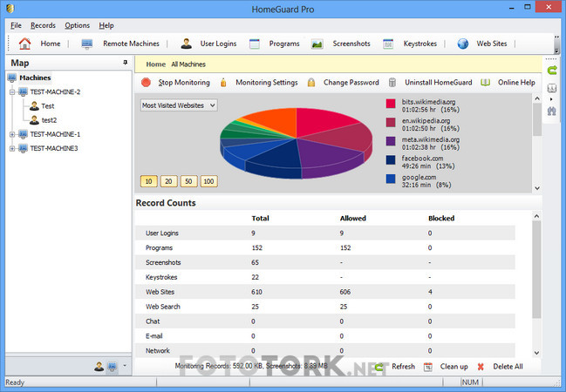
Task: Click the bits.wikimedia.org red legend swatch
Action: click(x=391, y=104)
